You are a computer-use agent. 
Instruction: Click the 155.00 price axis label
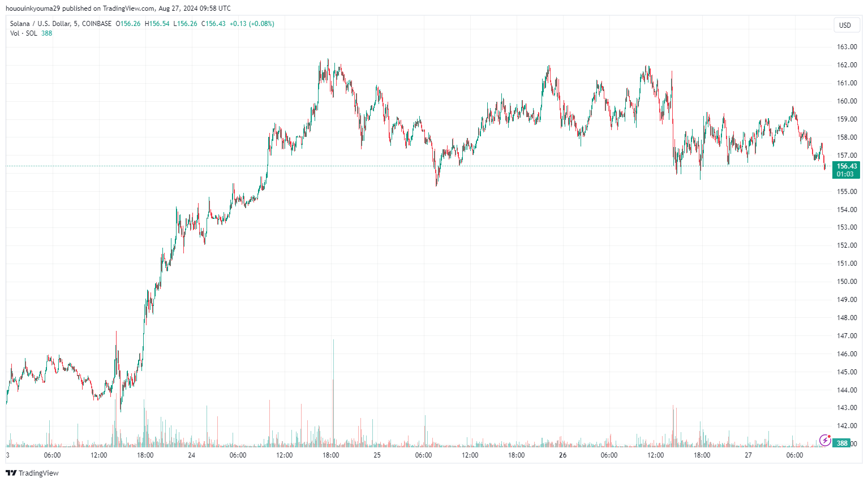[x=846, y=192]
